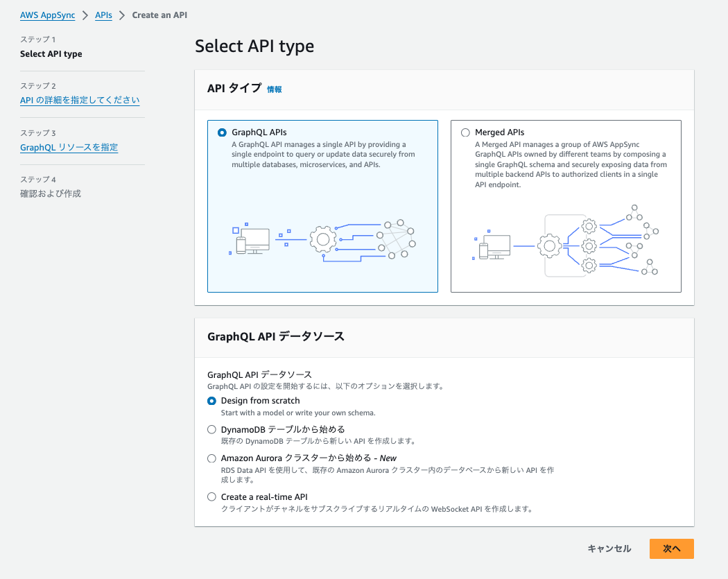This screenshot has width=728, height=579.
Task: Choose DynamoDB テーブルから始める option
Action: point(212,429)
